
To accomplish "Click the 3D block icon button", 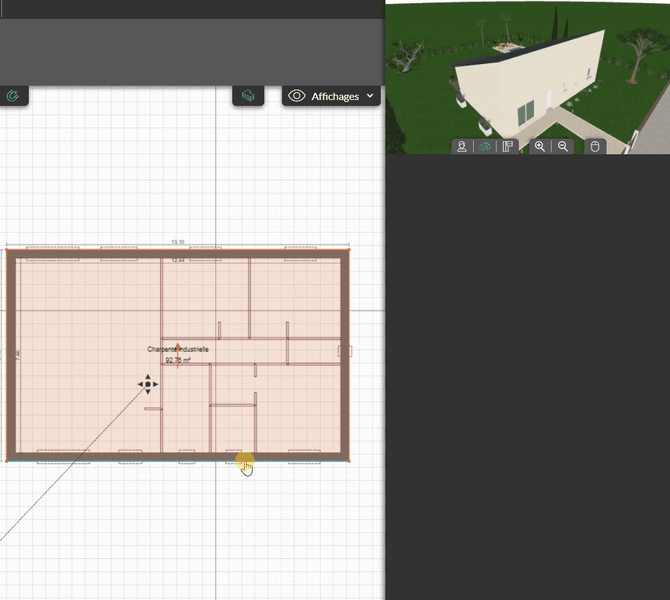I will (248, 96).
